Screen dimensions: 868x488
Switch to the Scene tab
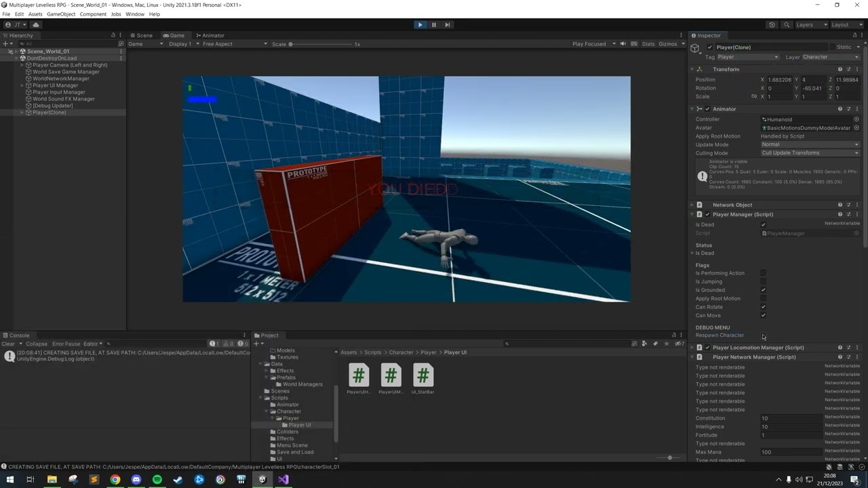point(141,35)
